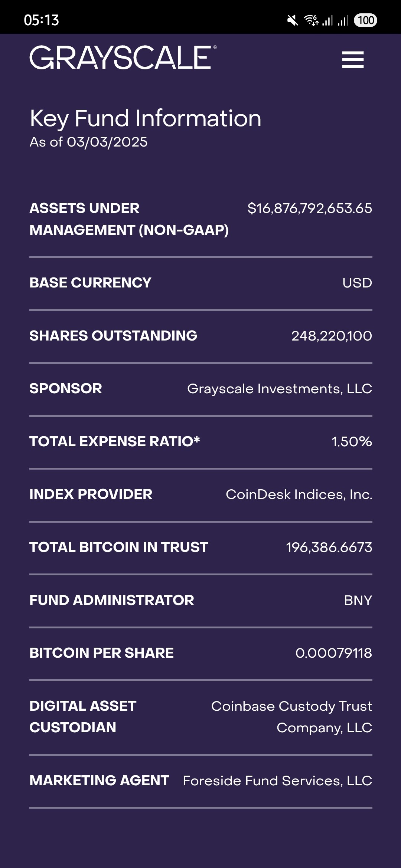
Task: Tap the Base Currency USD value
Action: (x=357, y=283)
